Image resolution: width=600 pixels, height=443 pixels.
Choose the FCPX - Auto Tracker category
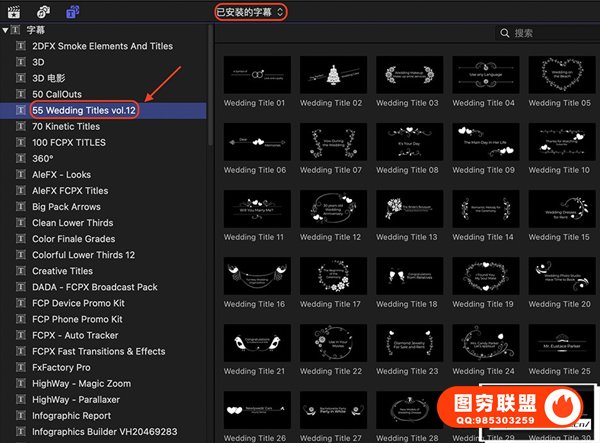[76, 335]
